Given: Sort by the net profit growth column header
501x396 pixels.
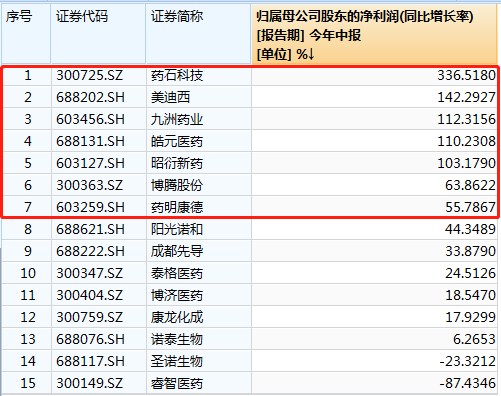Looking at the screenshot, I should pyautogui.click(x=374, y=34).
